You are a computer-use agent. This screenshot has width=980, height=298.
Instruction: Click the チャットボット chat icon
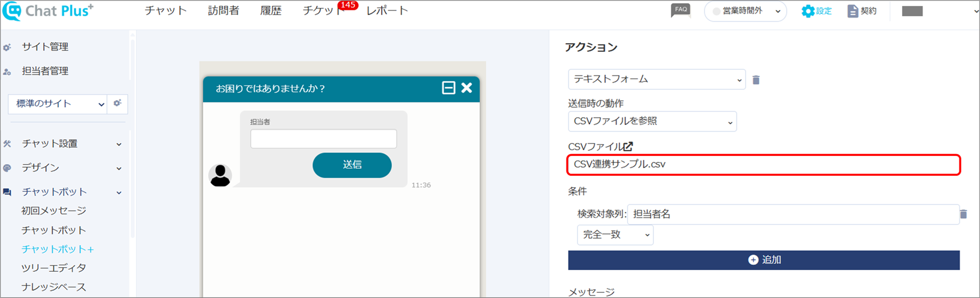coord(7,192)
